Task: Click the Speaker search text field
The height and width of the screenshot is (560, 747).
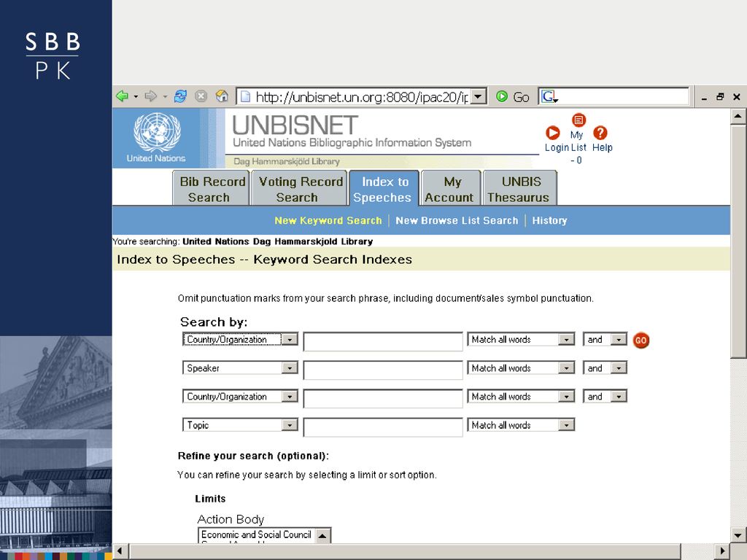Action: pos(383,370)
